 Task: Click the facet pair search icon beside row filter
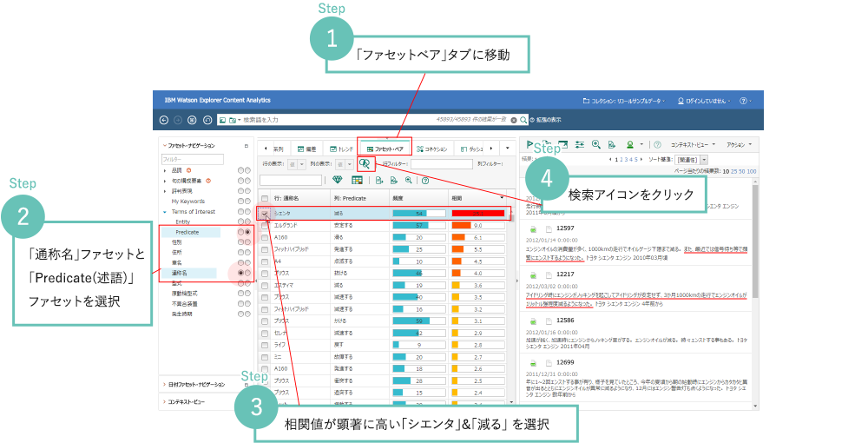[x=365, y=163]
